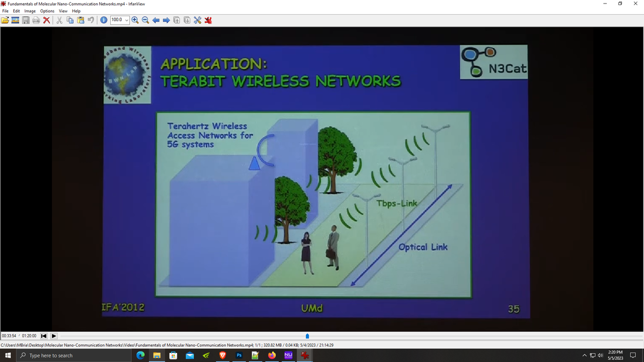Image resolution: width=644 pixels, height=362 pixels.
Task: Open the Options menu
Action: pyautogui.click(x=47, y=11)
